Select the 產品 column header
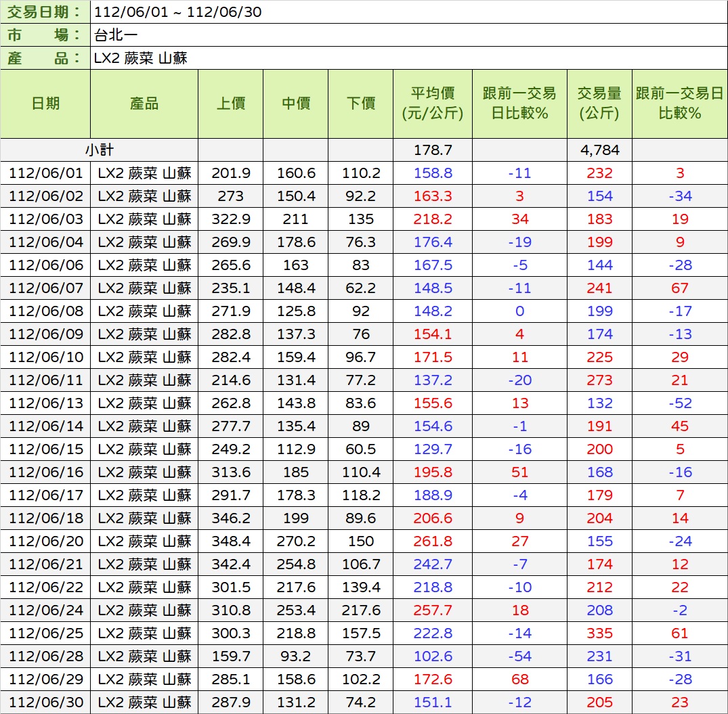The image size is (728, 714). [x=144, y=104]
